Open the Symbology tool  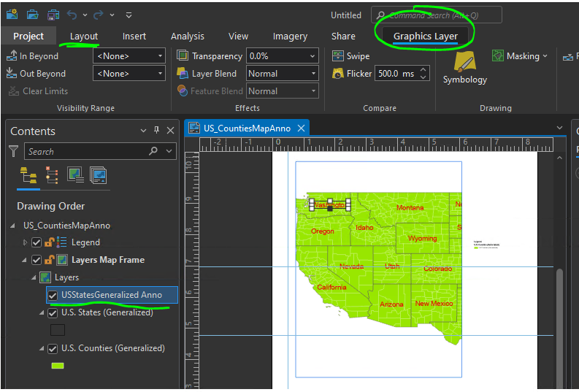point(464,67)
